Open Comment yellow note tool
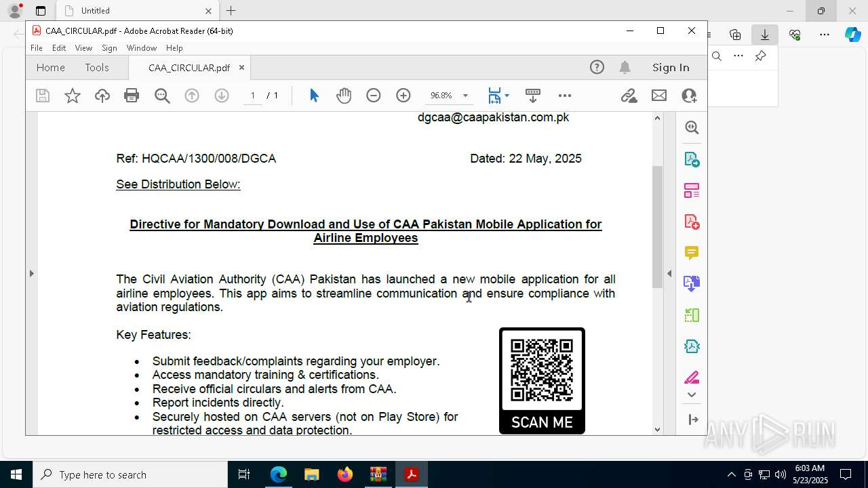868x488 pixels. (x=692, y=253)
